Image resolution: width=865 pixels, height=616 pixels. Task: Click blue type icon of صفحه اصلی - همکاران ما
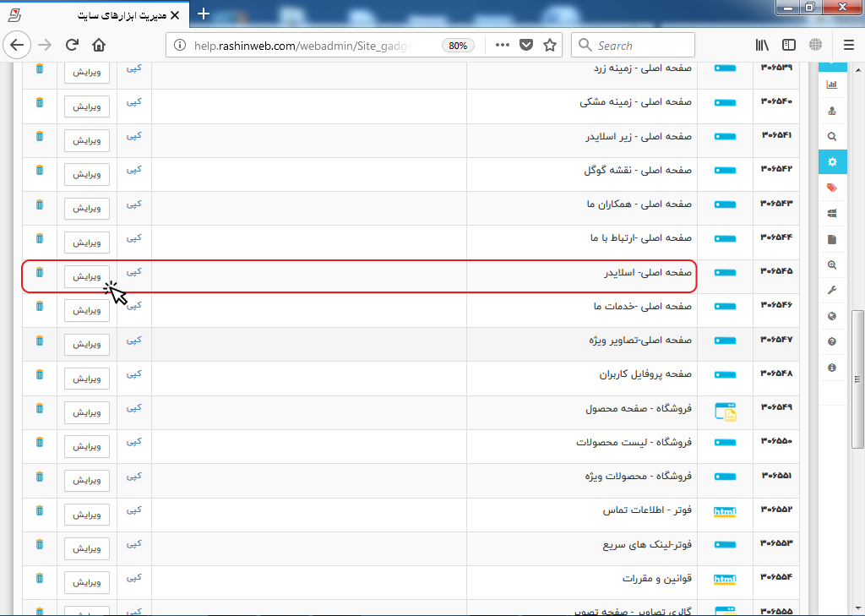[725, 204]
